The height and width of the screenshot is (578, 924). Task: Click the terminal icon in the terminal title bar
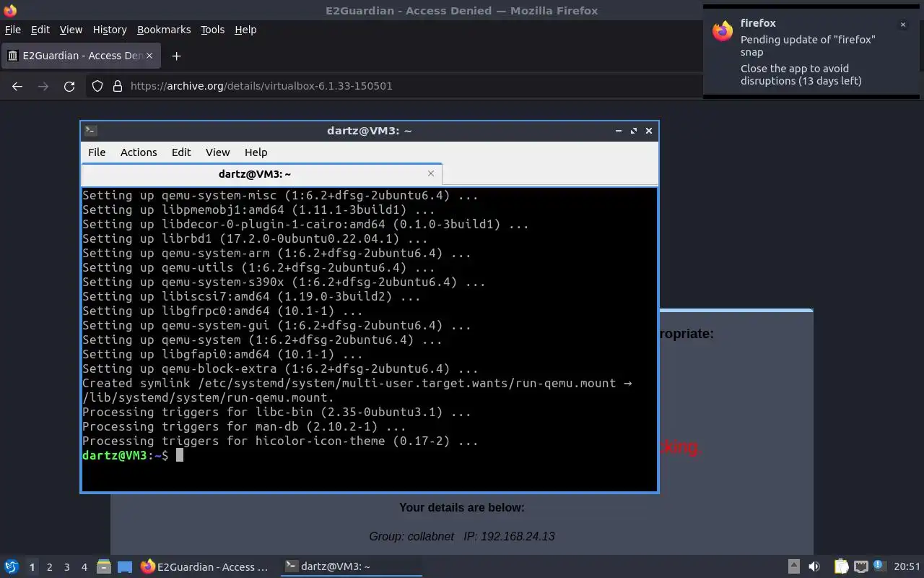[x=91, y=131]
